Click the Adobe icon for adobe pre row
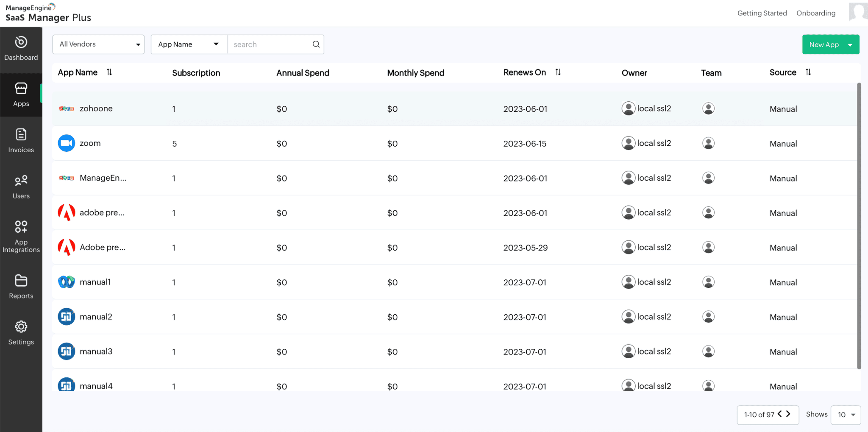The width and height of the screenshot is (868, 432). click(66, 212)
